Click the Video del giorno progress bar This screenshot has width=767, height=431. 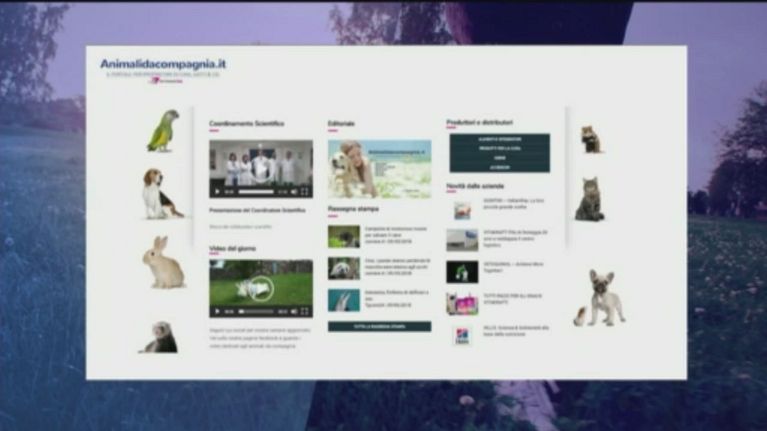[255, 311]
